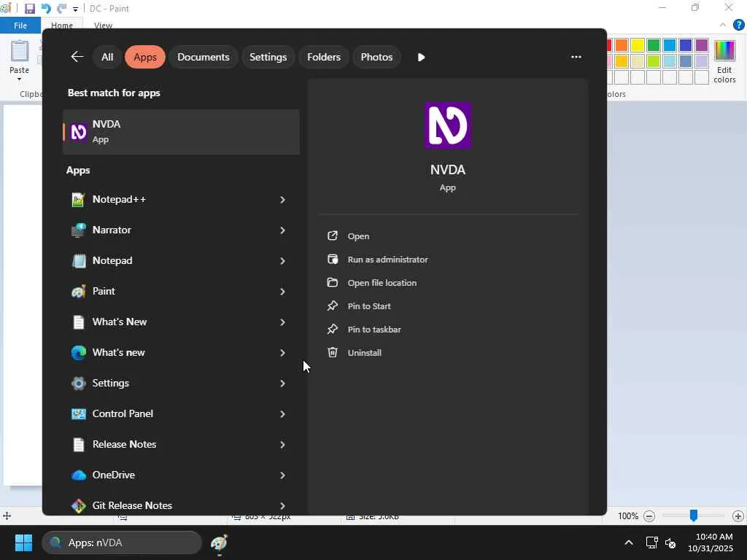Viewport: 747px width, 560px height.
Task: Open Edit colors in Paint
Action: (724, 62)
